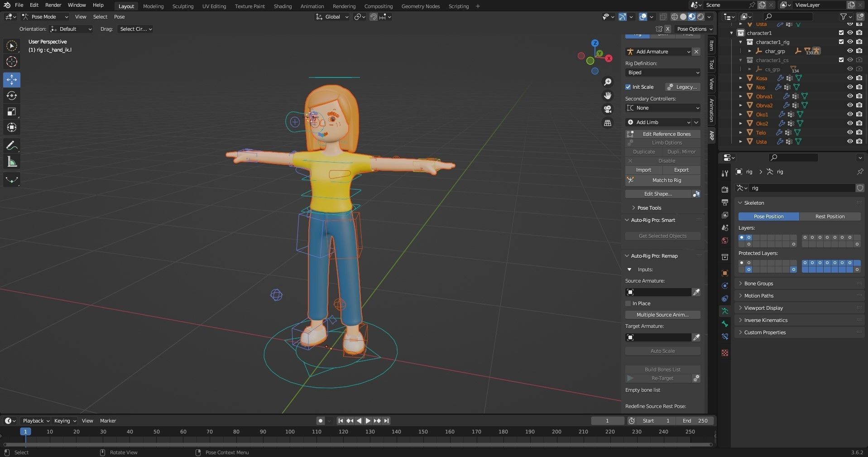Click the Import button

(643, 170)
